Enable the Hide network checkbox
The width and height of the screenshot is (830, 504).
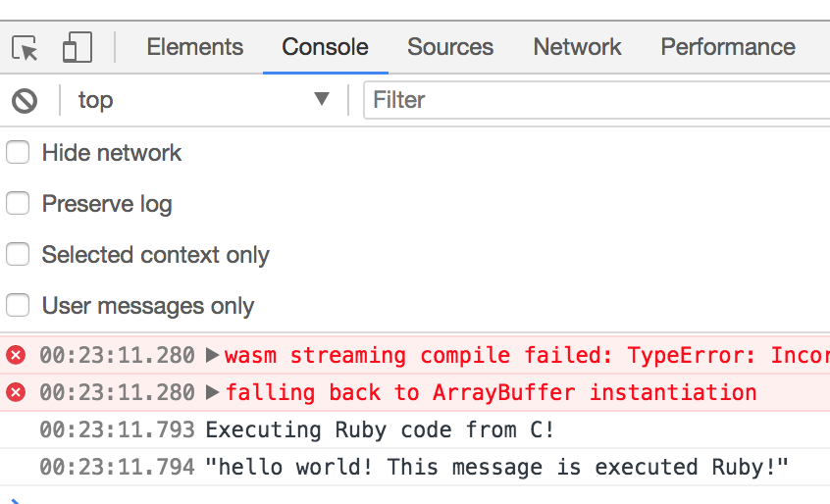click(18, 153)
